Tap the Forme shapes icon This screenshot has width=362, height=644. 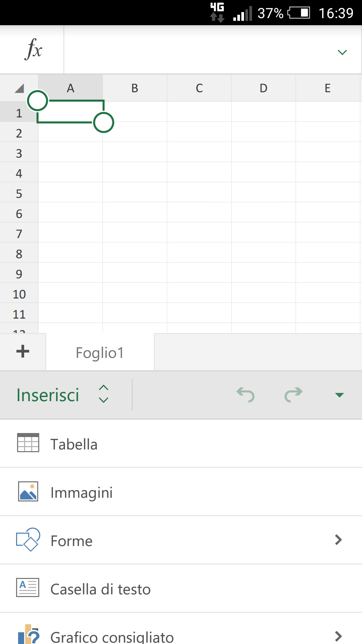(28, 540)
